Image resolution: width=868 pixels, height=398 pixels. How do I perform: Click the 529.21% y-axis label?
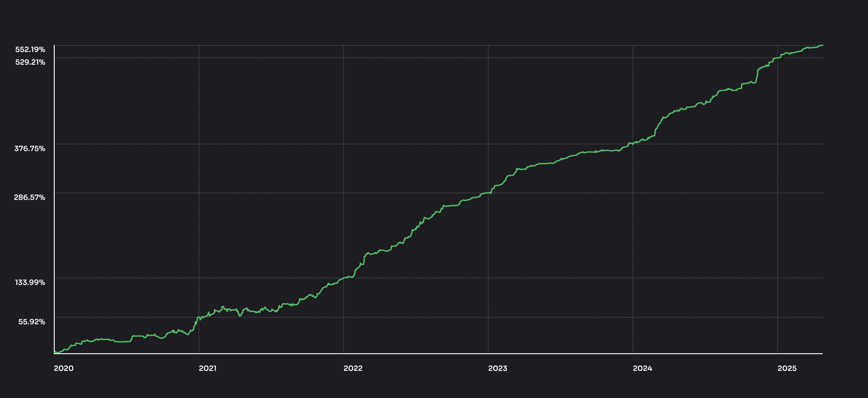[30, 62]
